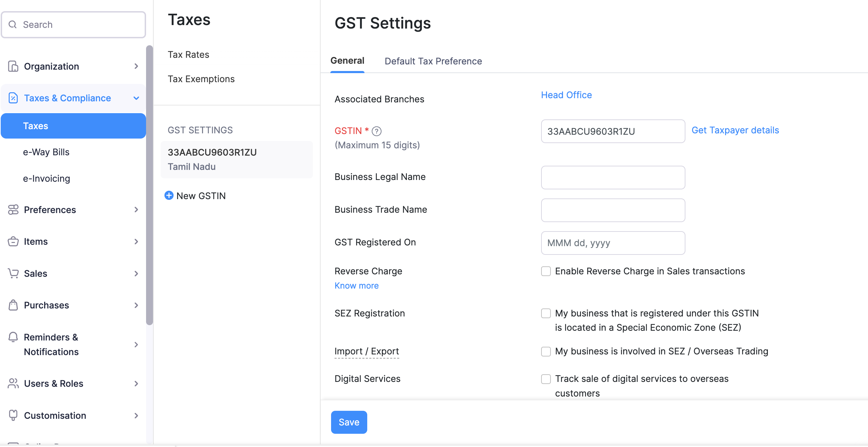
Task: Click the Get Taxpayer details link
Action: [x=735, y=130]
